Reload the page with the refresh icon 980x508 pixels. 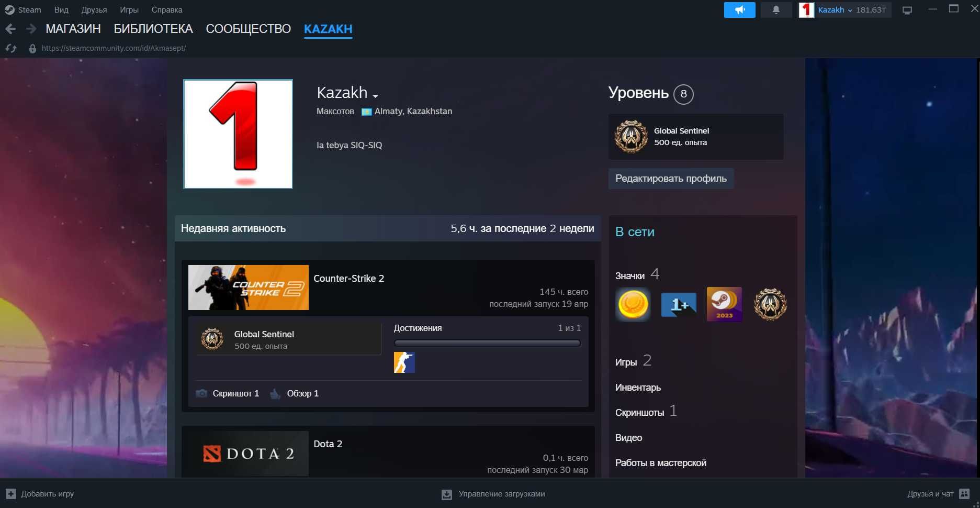[11, 48]
